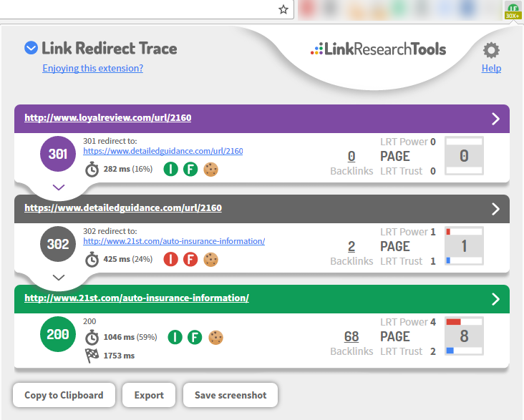Click the gray 302 status circle

tap(58, 244)
